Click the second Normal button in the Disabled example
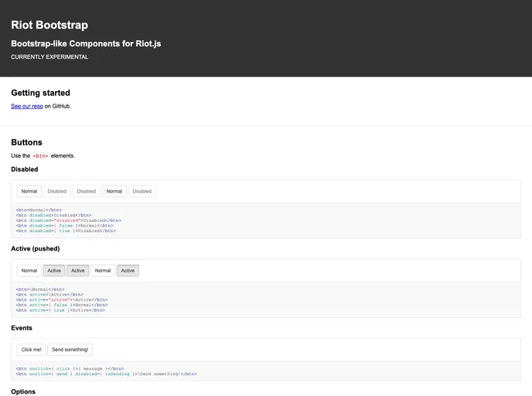 (x=114, y=191)
